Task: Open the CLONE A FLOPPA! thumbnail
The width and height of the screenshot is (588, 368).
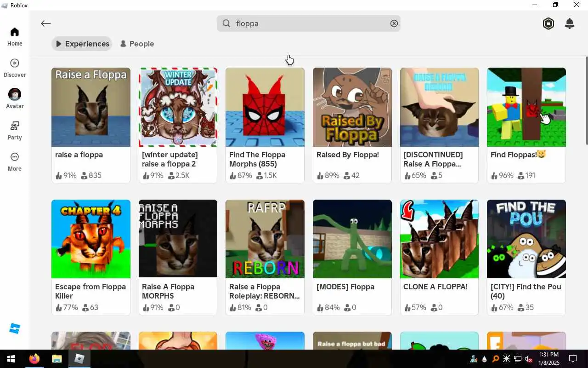Action: coord(440,239)
